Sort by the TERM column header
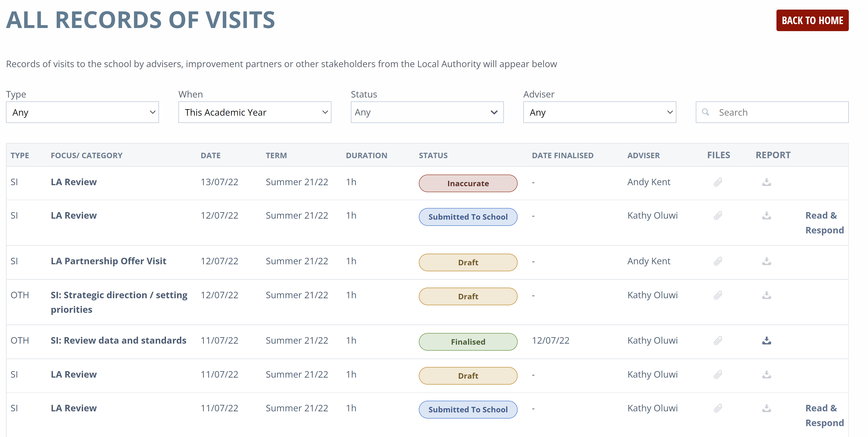 coord(276,155)
